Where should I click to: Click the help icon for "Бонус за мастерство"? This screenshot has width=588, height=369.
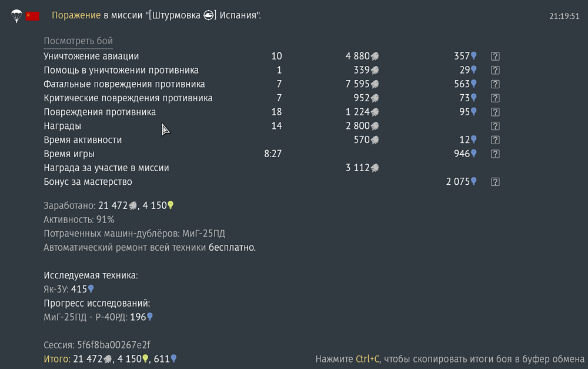[x=495, y=182]
